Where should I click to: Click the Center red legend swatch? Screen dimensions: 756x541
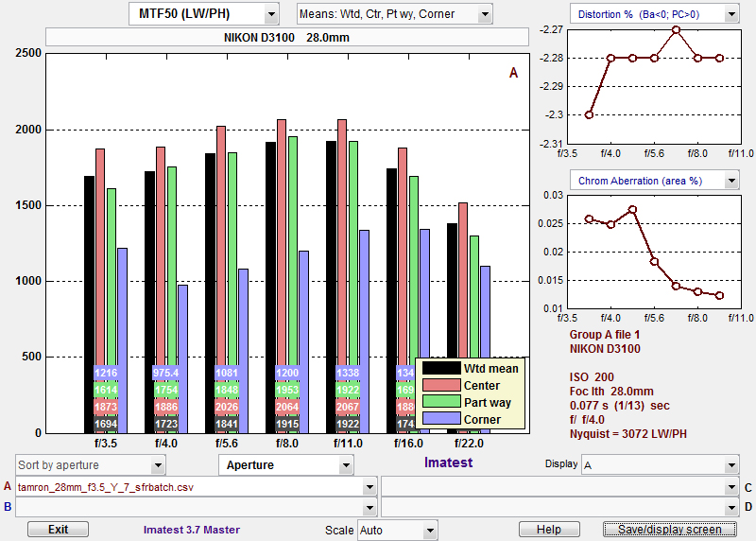441,385
